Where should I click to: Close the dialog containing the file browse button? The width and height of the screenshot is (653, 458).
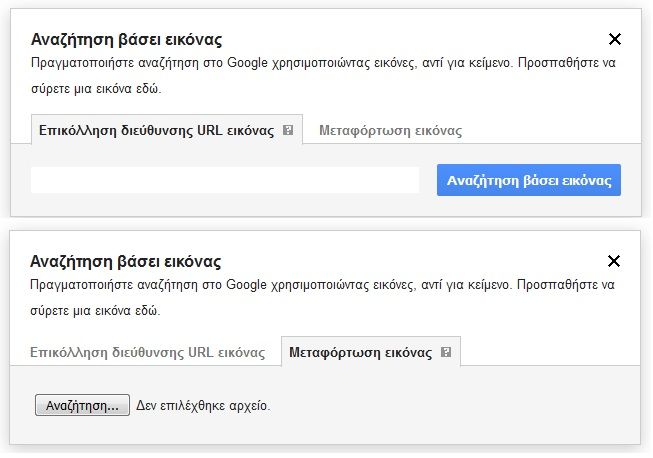point(614,261)
